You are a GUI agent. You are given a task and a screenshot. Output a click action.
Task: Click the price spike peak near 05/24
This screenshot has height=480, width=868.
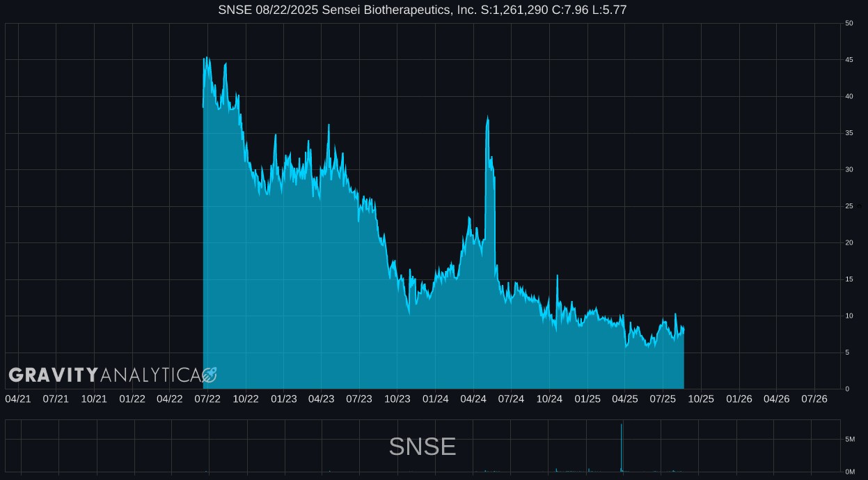pos(487,118)
